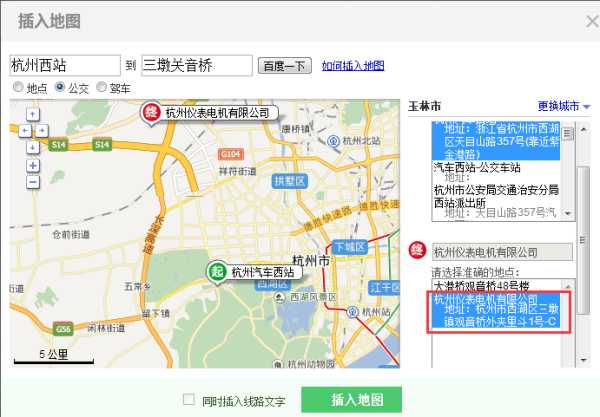Enable 同时插入线路文字 checkbox

coord(189,399)
